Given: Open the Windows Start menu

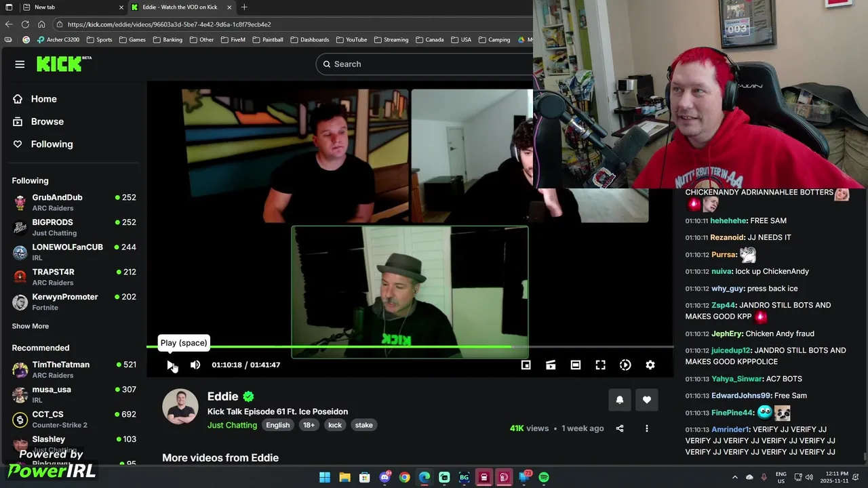Looking at the screenshot, I should tap(325, 477).
